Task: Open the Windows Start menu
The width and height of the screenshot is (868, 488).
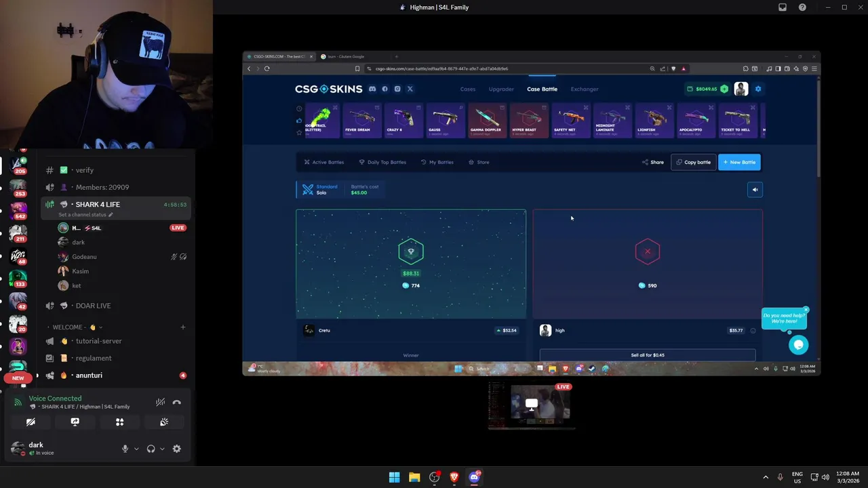Action: click(394, 477)
